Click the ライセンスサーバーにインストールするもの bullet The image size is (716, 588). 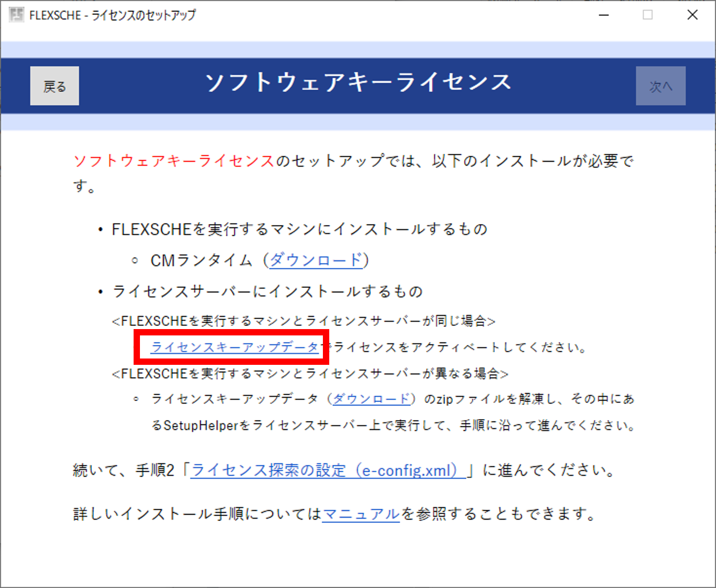coord(267,292)
